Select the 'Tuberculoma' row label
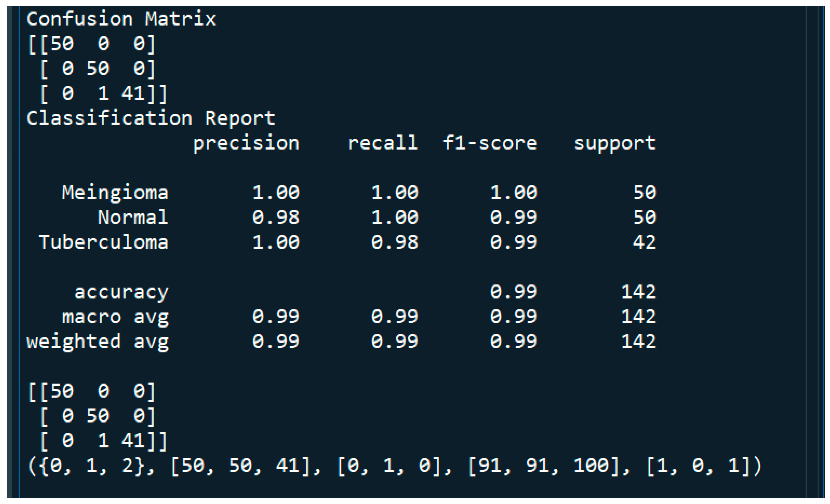The height and width of the screenshot is (504, 830). click(103, 242)
